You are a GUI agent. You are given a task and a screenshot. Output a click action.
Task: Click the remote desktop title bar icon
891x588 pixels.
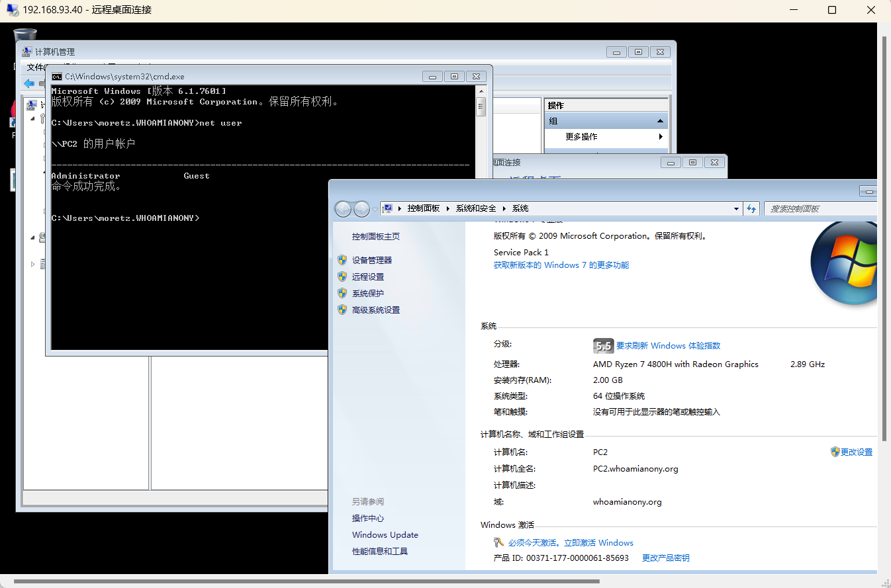pos(12,10)
